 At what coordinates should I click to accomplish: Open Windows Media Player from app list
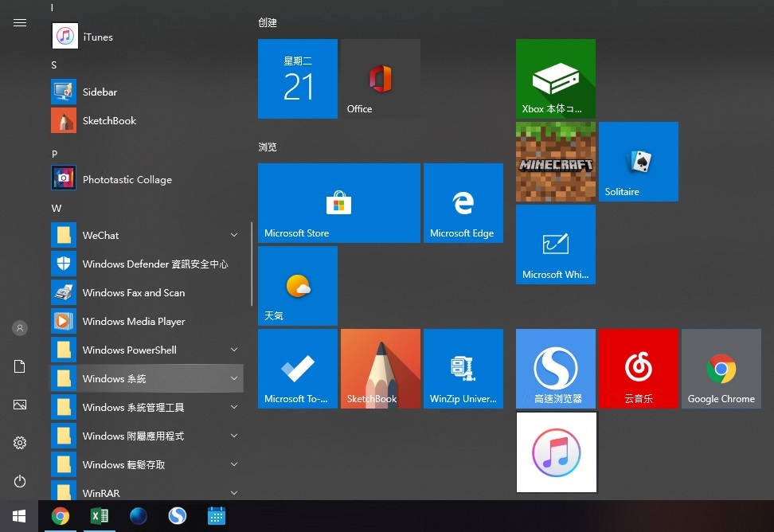[x=133, y=321]
